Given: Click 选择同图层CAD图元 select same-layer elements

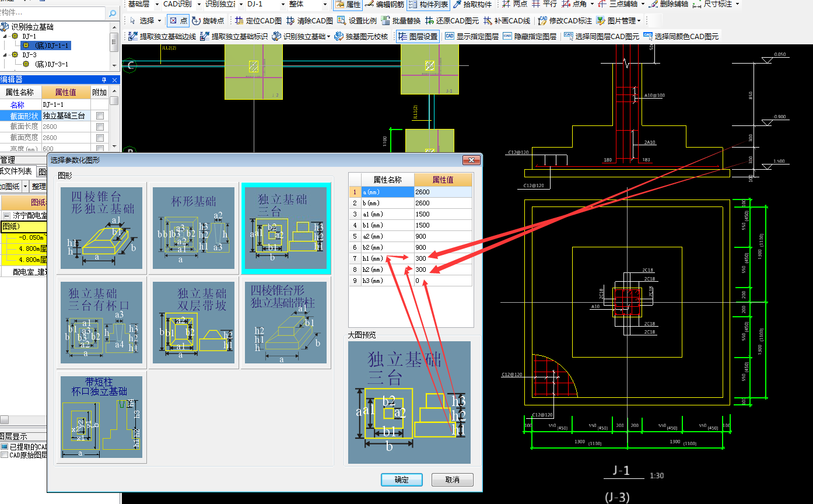Looking at the screenshot, I should click(x=601, y=37).
